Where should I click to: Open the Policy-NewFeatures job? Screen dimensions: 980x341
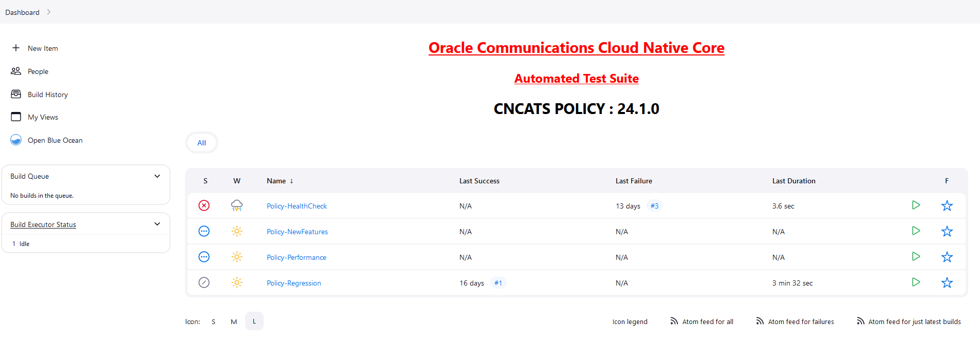pyautogui.click(x=297, y=232)
